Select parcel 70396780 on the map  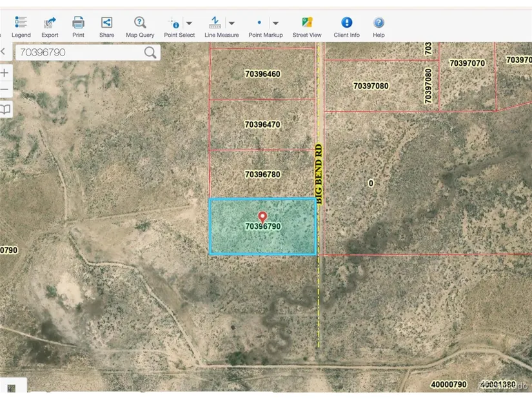pos(262,175)
